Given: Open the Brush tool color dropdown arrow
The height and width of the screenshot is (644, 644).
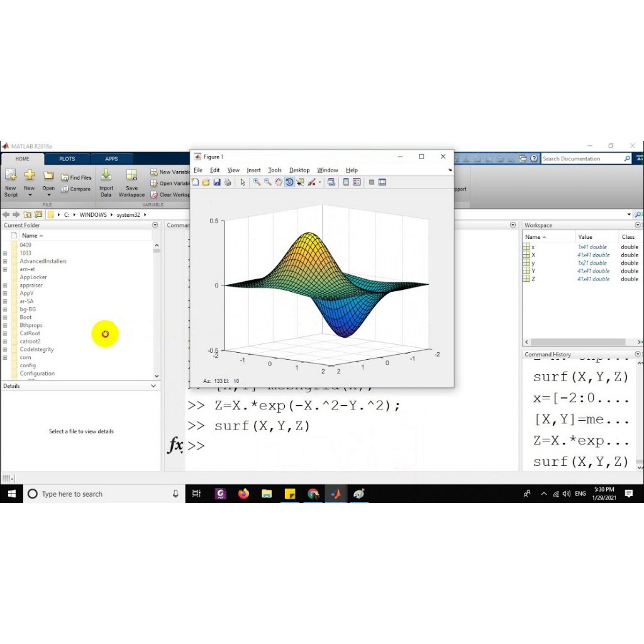Looking at the screenshot, I should pyautogui.click(x=320, y=182).
